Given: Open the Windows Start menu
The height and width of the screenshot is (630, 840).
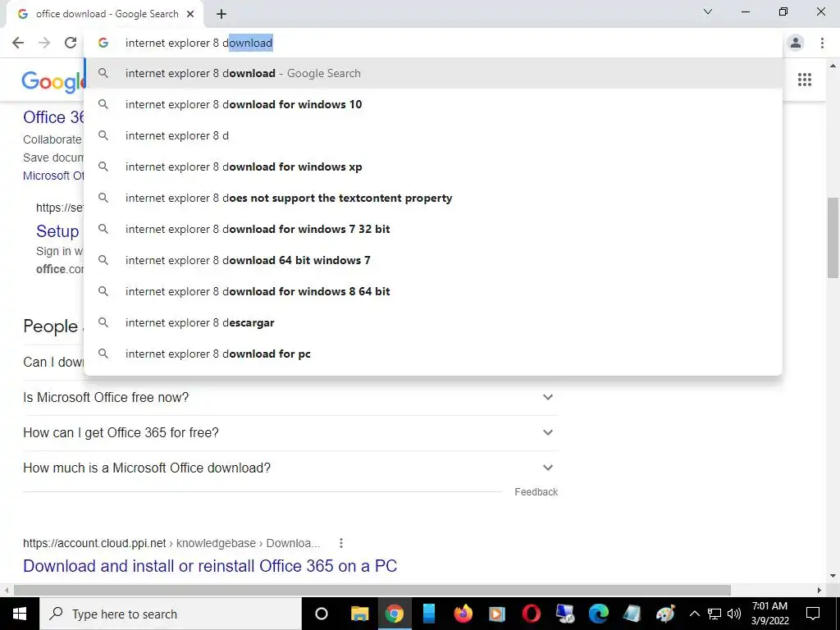Looking at the screenshot, I should tap(20, 614).
